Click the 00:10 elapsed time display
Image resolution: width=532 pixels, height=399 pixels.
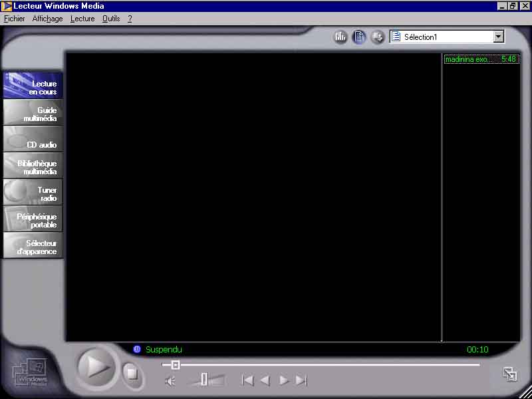point(477,350)
